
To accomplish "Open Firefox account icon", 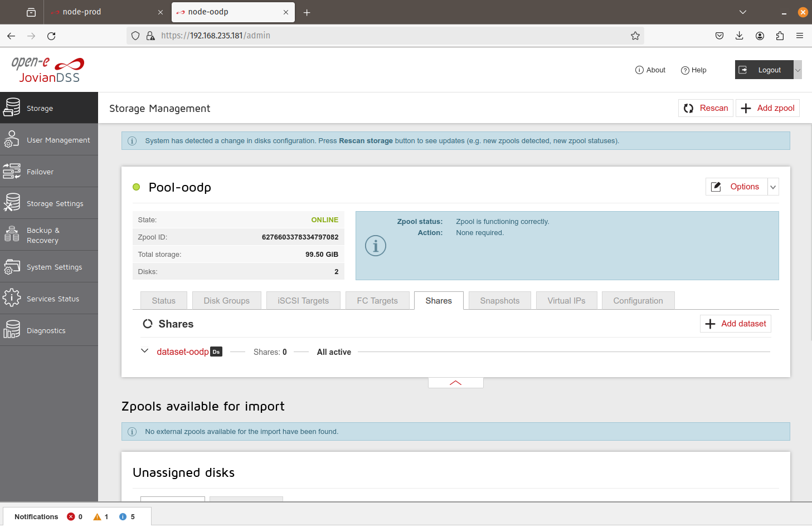I will point(760,36).
